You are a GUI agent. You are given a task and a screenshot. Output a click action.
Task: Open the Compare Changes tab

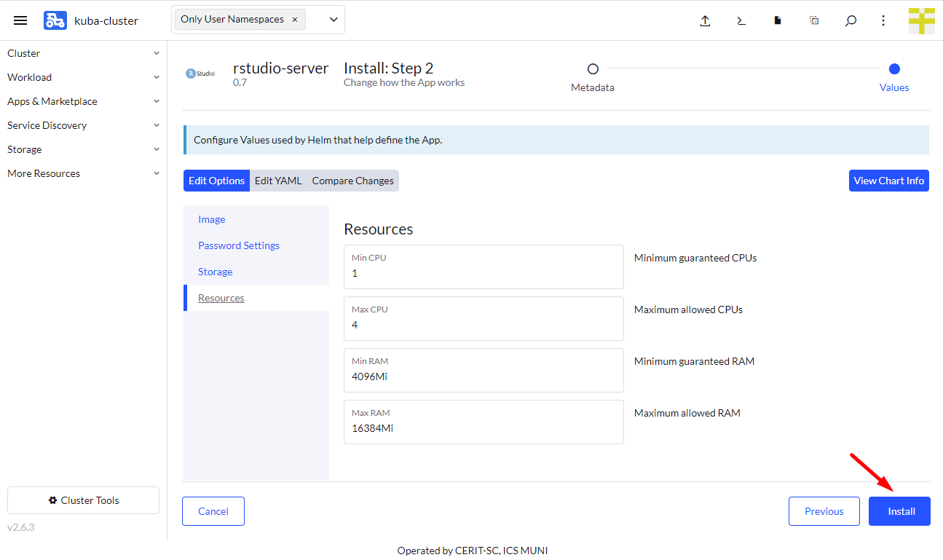coord(352,180)
